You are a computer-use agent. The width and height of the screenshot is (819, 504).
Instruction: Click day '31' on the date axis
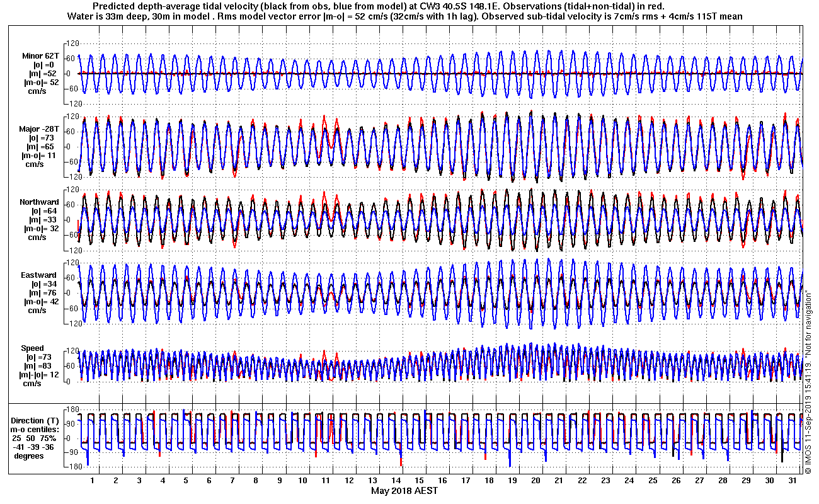(793, 480)
